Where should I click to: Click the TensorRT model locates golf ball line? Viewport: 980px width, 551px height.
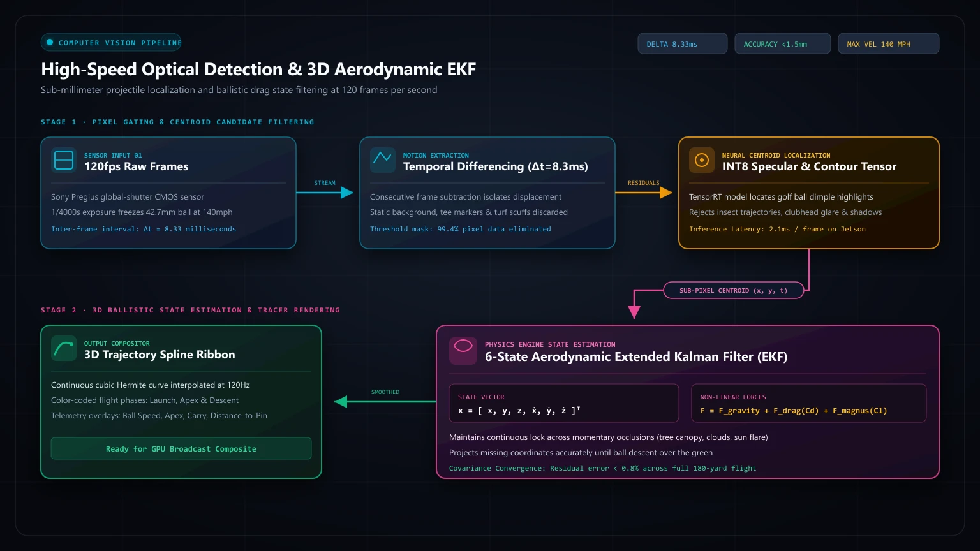coord(781,197)
